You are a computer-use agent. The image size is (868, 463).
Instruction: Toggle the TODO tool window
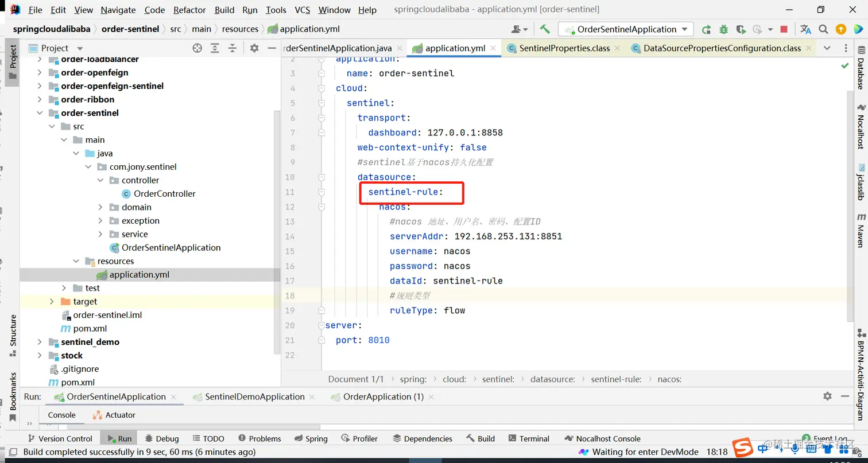[x=208, y=438]
